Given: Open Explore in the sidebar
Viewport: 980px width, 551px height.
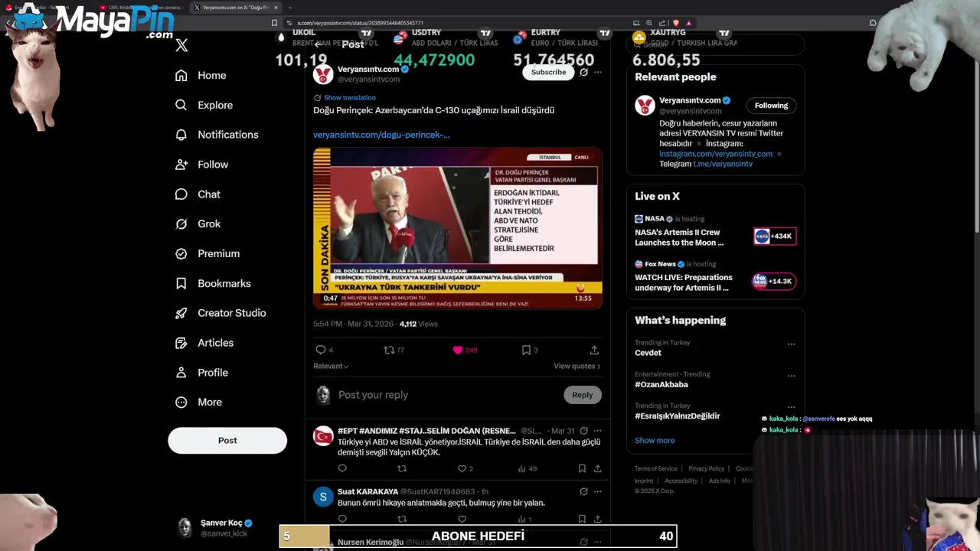Looking at the screenshot, I should click(204, 105).
